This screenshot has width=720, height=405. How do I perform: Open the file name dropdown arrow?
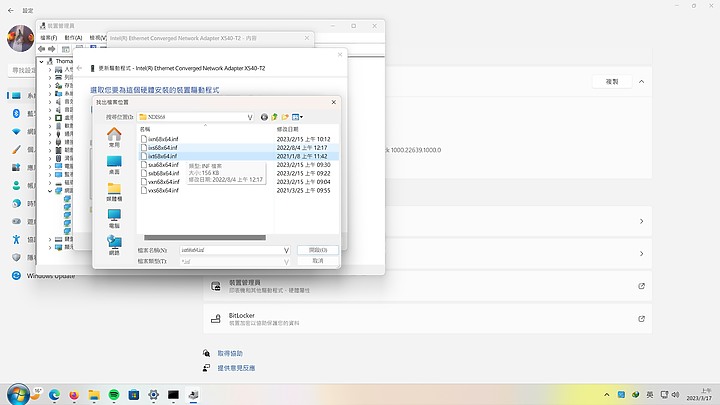[x=286, y=250]
